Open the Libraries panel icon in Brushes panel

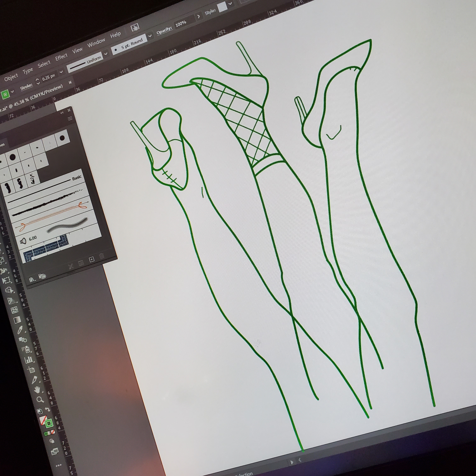(x=42, y=276)
